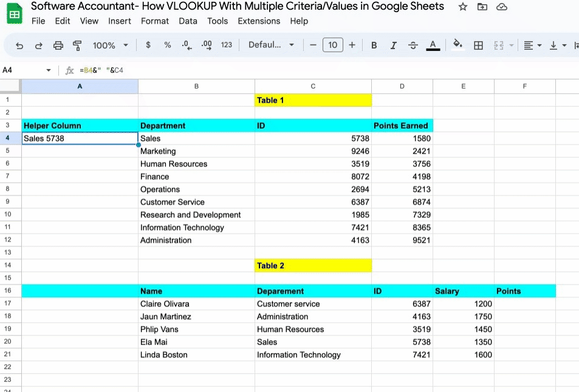Open the Help menu
Image resolution: width=579 pixels, height=392 pixels.
(299, 21)
